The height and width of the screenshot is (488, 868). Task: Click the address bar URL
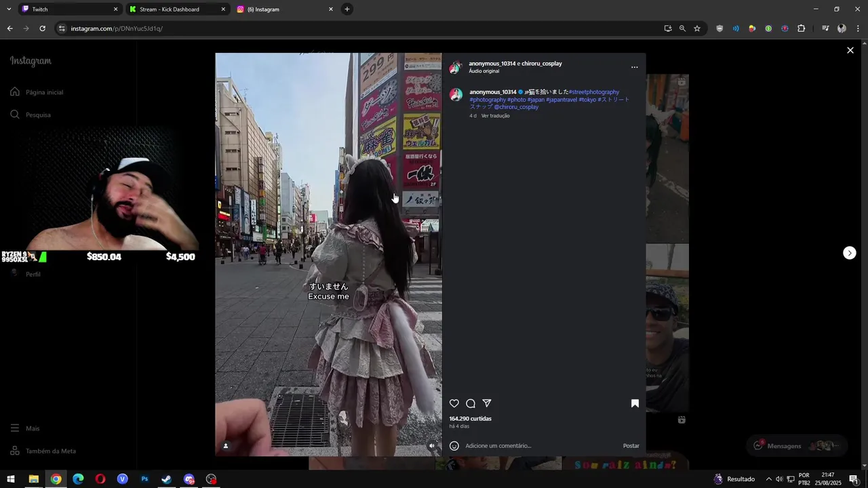coord(117,28)
